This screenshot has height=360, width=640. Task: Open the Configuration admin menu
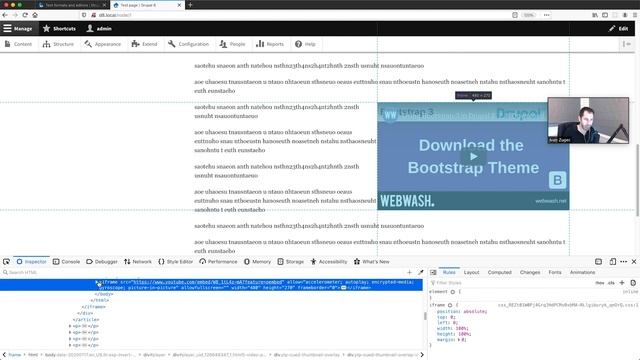(189, 44)
